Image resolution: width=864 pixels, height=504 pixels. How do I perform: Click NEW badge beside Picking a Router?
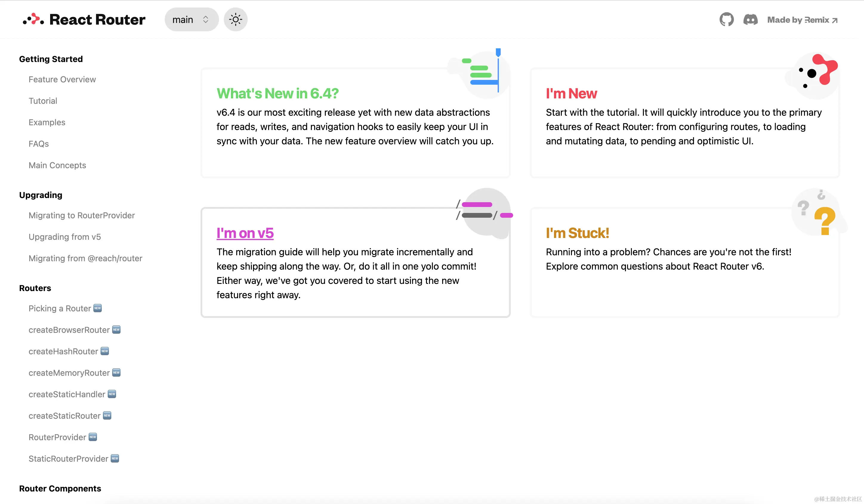click(x=98, y=308)
